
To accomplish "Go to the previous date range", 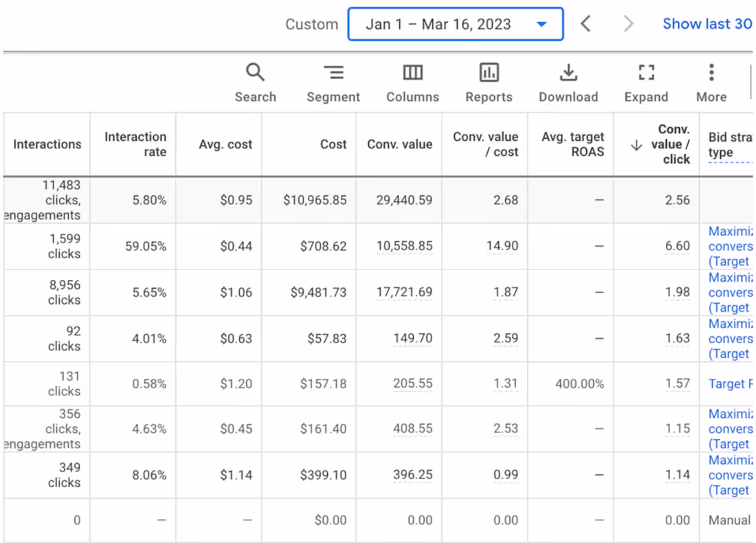I will 586,23.
